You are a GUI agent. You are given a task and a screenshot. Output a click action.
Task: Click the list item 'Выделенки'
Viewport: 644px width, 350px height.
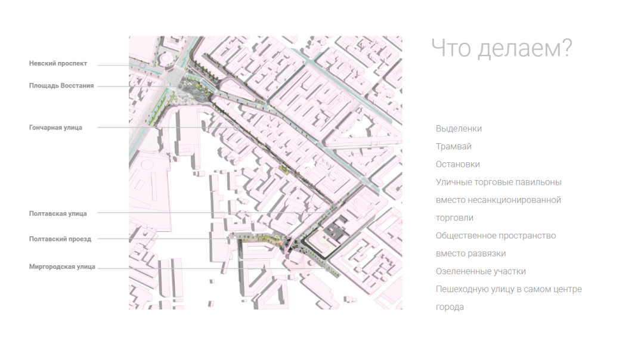(x=459, y=129)
